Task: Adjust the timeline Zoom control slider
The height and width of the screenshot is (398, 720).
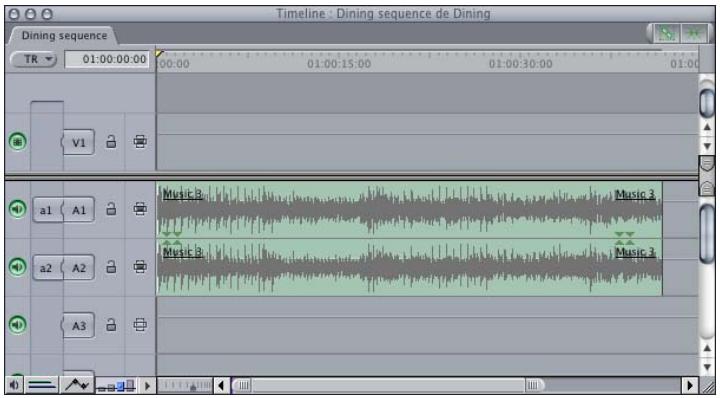Action: [x=185, y=385]
